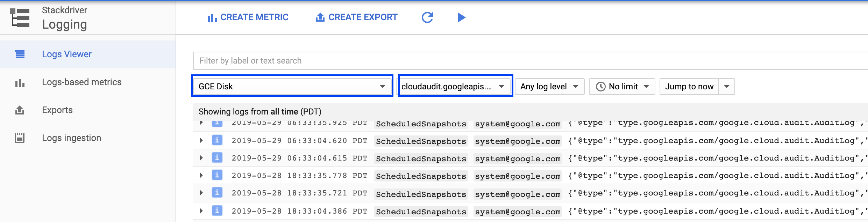The width and height of the screenshot is (868, 222).
Task: Click timestamp 2019-05-28 18:33:35.778 PDT
Action: coord(299,176)
